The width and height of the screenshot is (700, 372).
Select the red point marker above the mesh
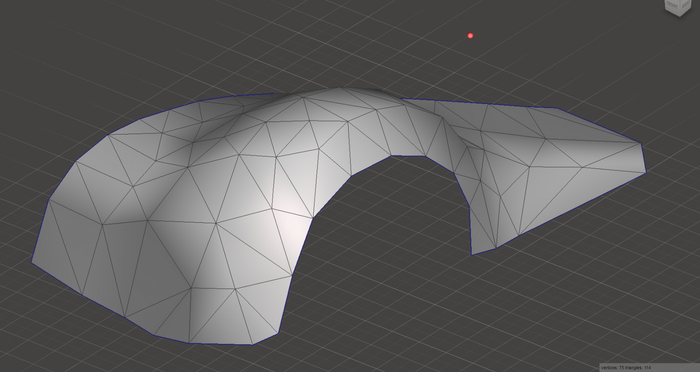pyautogui.click(x=470, y=36)
